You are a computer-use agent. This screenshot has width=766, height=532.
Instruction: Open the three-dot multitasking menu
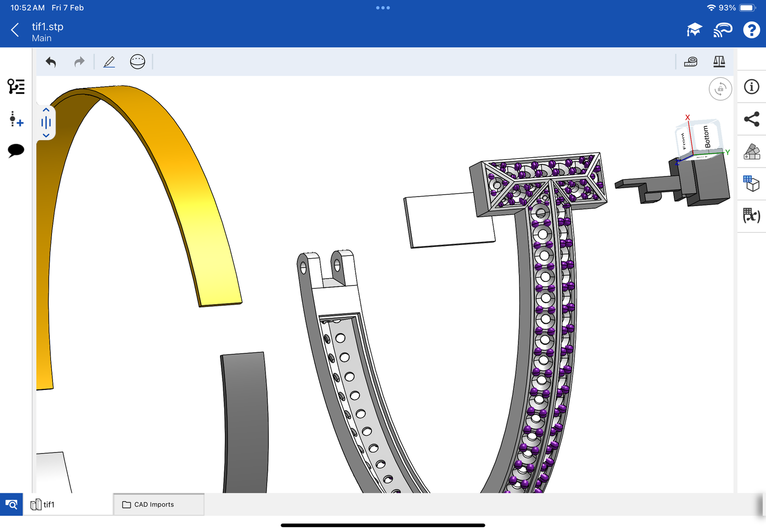click(383, 8)
